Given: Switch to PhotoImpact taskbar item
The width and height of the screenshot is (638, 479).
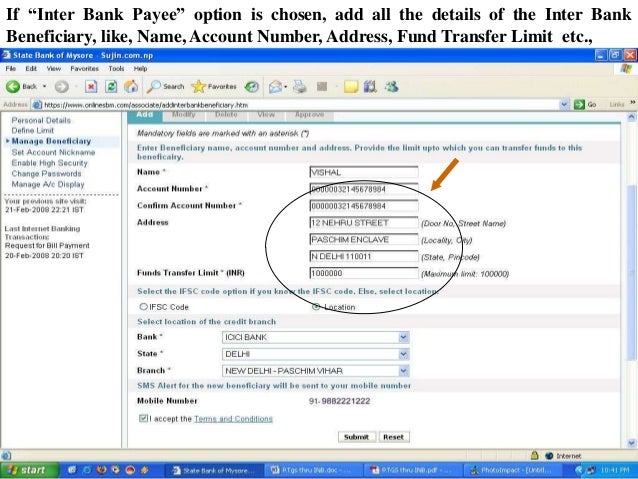Looking at the screenshot, I should (x=512, y=470).
